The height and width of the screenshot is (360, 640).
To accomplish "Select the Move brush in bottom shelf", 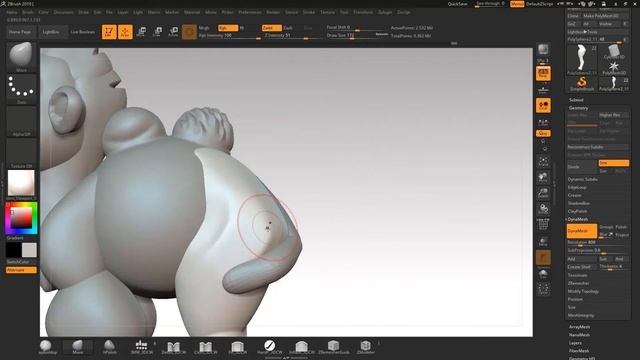I will 78,347.
